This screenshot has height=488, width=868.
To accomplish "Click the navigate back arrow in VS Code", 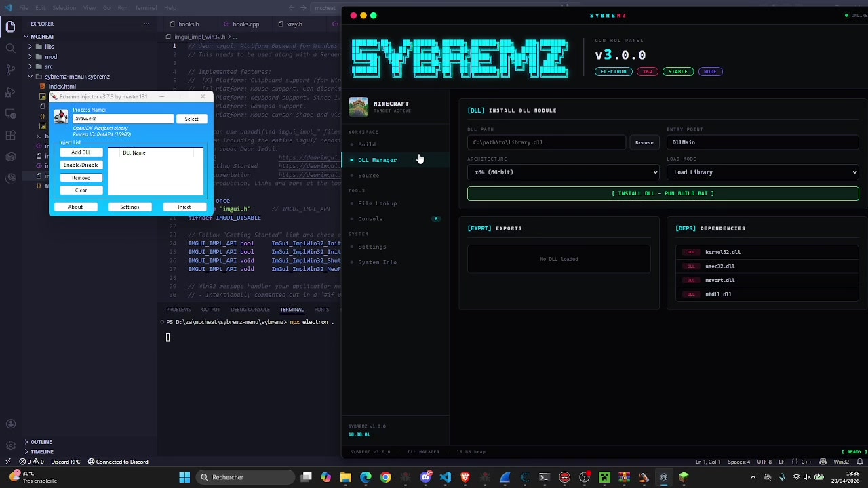I will pyautogui.click(x=291, y=8).
